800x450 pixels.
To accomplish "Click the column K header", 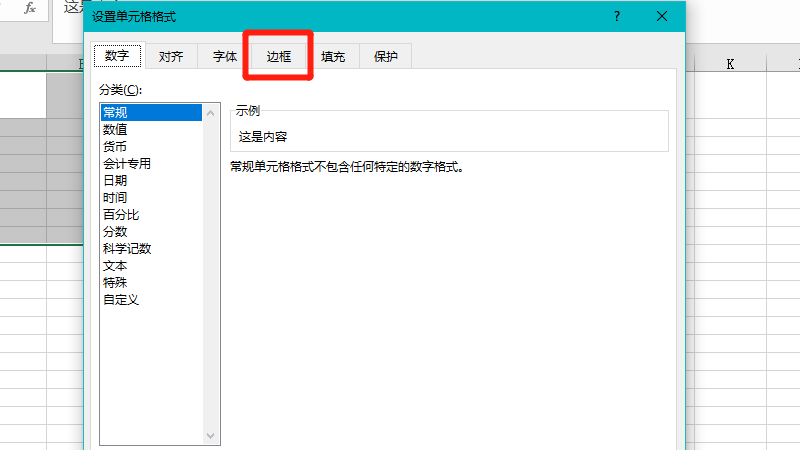I will (x=730, y=64).
